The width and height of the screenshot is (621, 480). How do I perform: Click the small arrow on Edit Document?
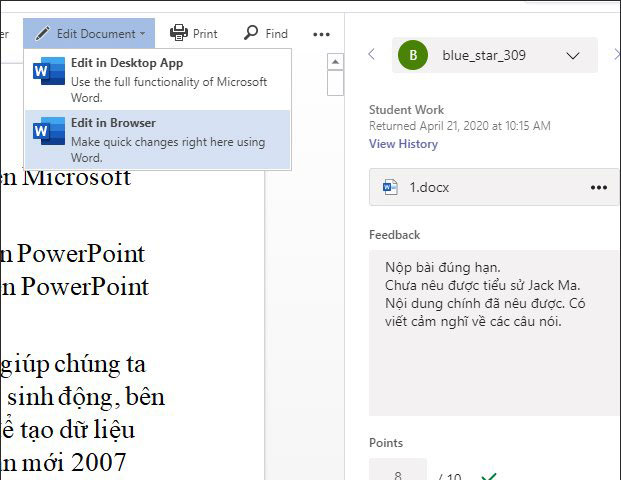tap(143, 34)
